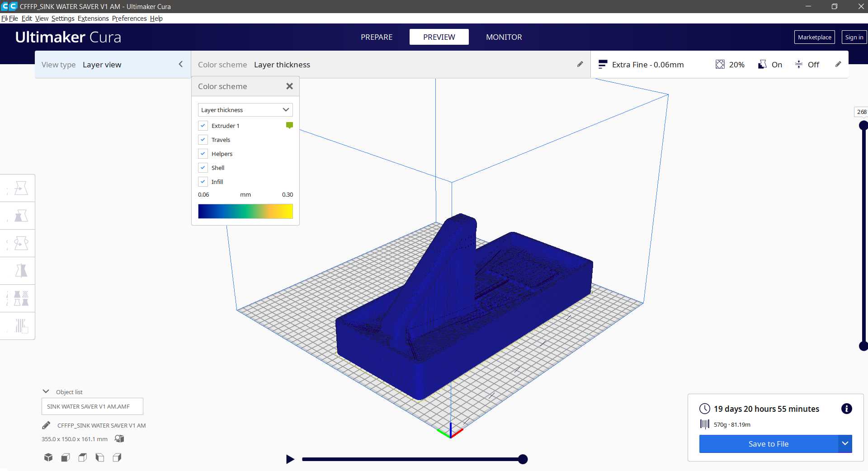Screen dimensions: 868x471
Task: Click the print time estimate text
Action: coord(766,409)
